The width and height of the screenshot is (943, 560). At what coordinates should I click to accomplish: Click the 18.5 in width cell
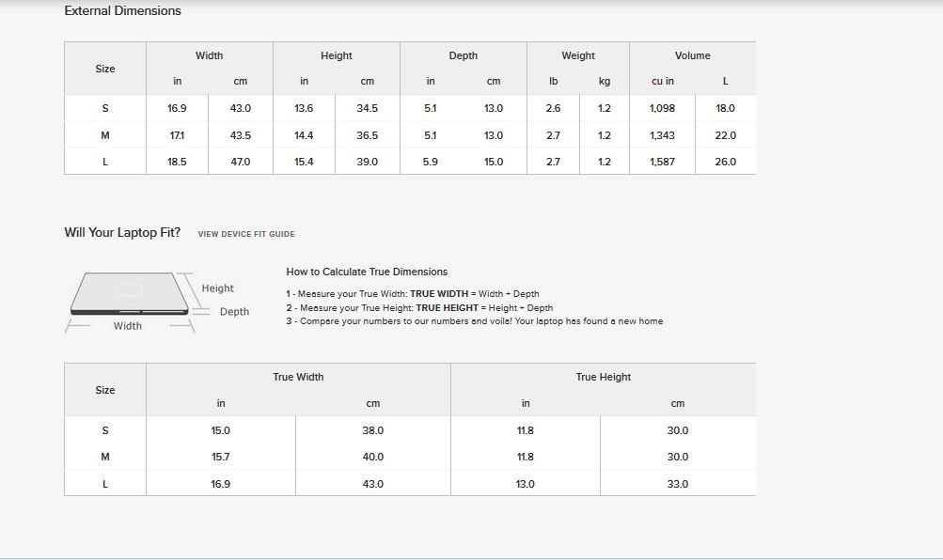pos(177,162)
